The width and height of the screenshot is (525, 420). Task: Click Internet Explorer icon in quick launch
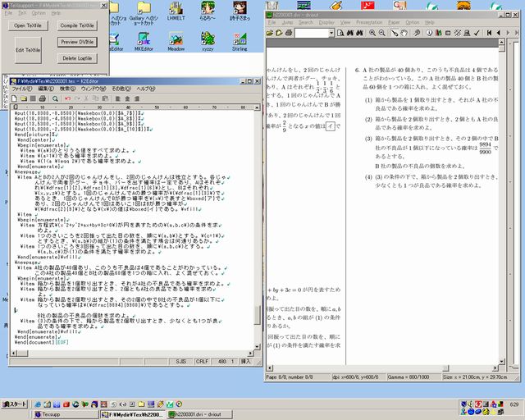point(37,404)
